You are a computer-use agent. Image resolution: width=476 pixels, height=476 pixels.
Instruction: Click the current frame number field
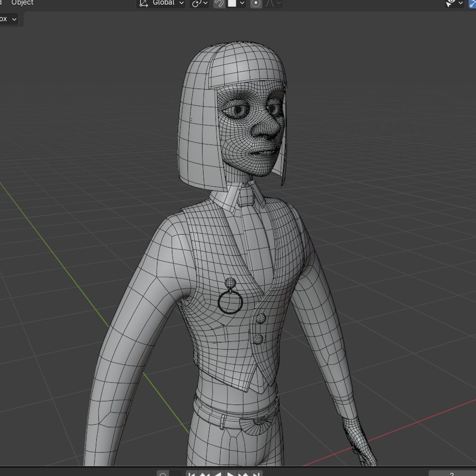point(452,473)
